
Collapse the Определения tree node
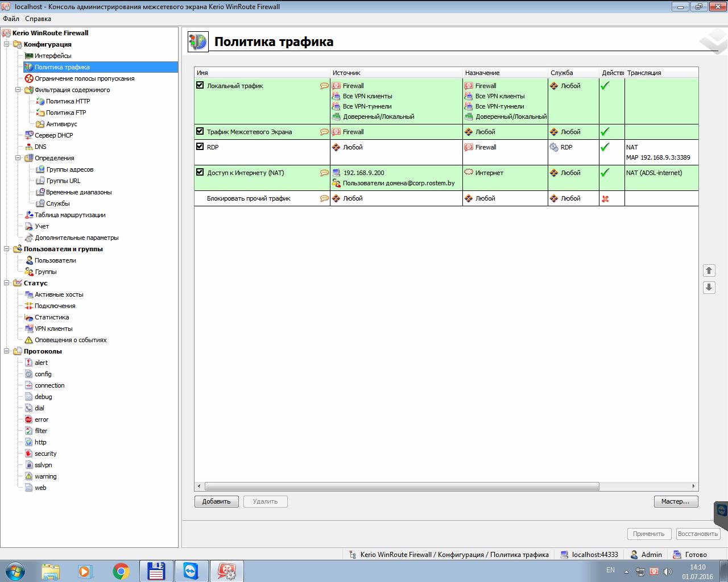18,158
